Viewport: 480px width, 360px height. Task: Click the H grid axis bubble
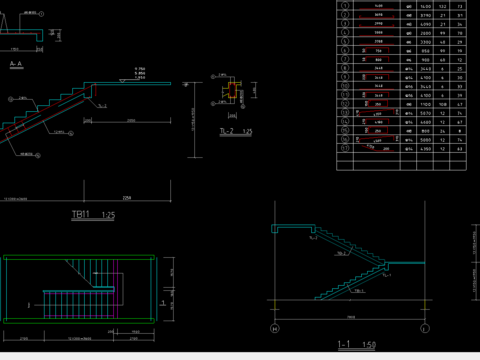click(275, 329)
